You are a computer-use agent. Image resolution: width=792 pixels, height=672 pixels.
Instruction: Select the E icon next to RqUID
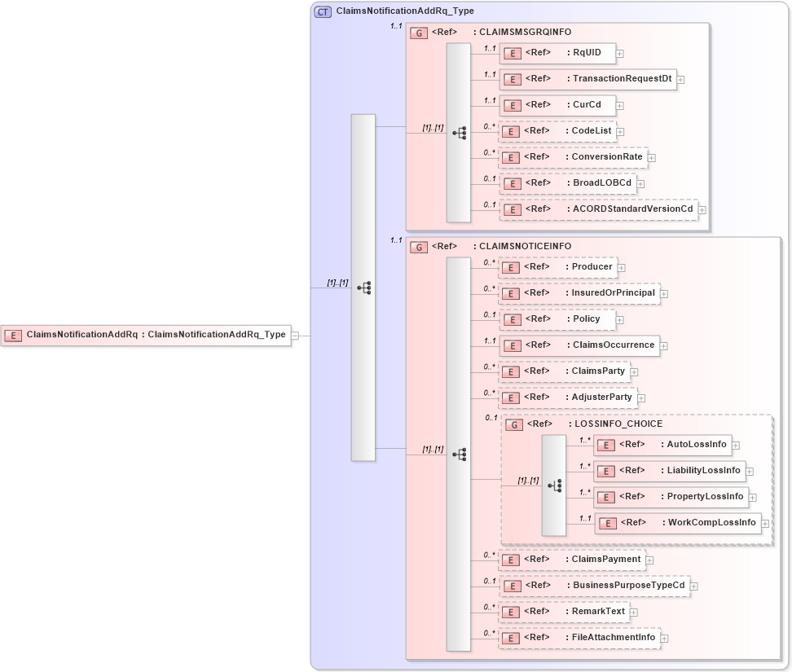coord(513,53)
